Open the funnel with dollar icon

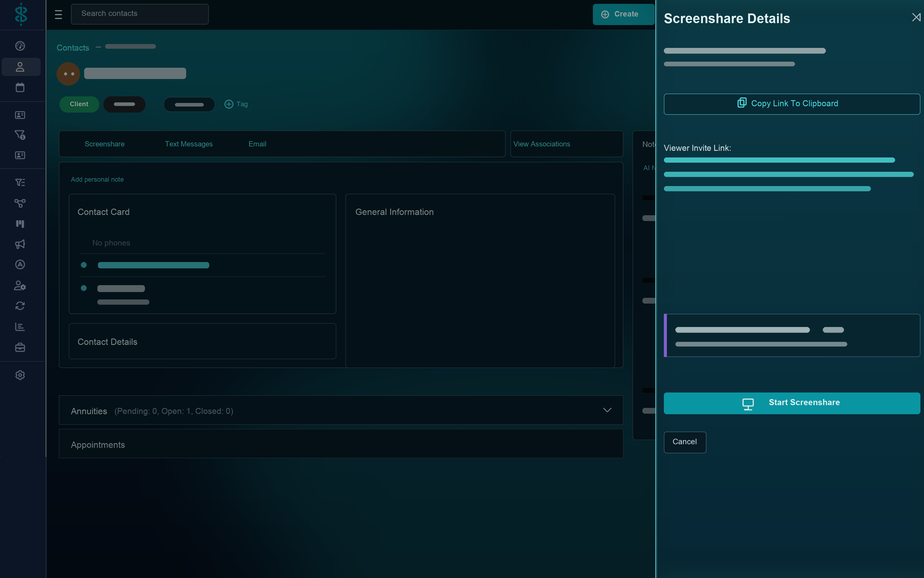pyautogui.click(x=20, y=135)
